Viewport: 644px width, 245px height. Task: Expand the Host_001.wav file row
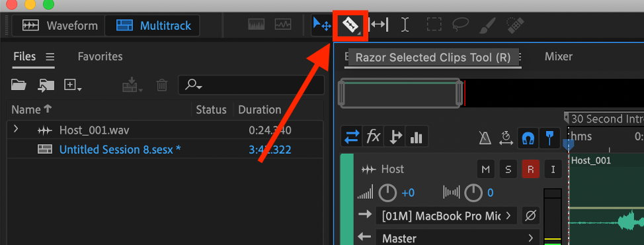click(x=16, y=129)
